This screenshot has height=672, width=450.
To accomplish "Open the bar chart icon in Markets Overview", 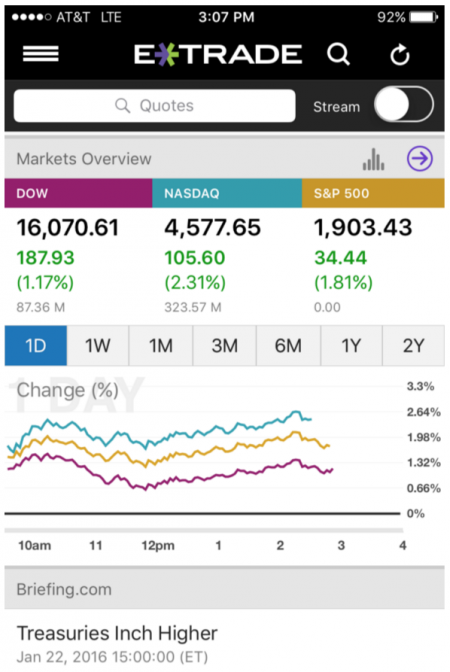I will [374, 159].
